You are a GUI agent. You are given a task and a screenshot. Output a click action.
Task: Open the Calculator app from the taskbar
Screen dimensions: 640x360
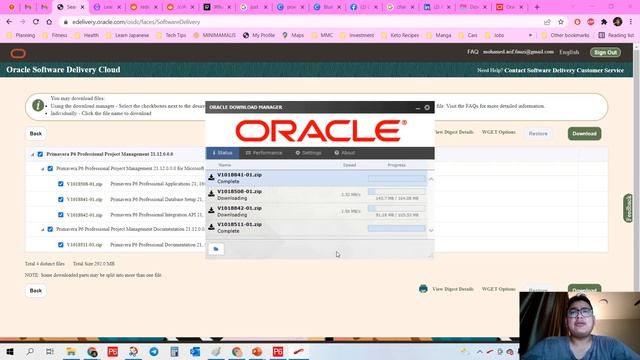pyautogui.click(x=174, y=351)
